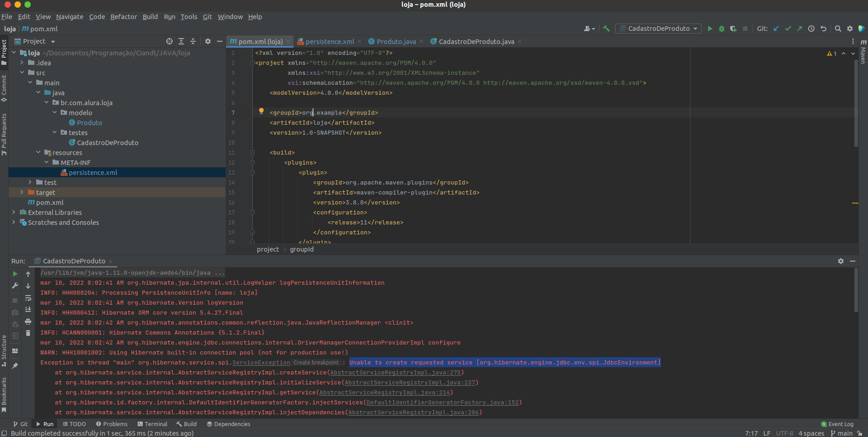
Task: Print the console output
Action: click(28, 321)
